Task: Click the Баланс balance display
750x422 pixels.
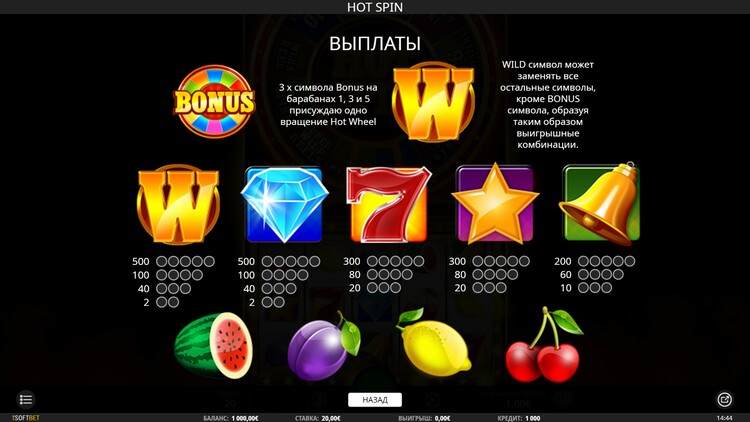Action: pos(231,418)
